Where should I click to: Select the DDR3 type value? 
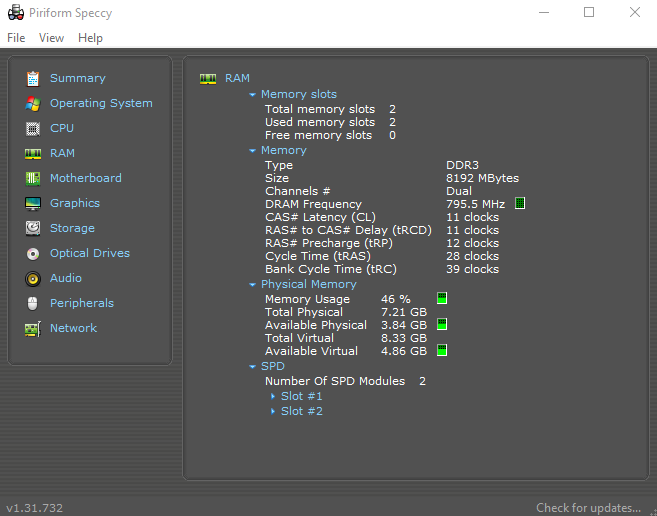pyautogui.click(x=462, y=165)
